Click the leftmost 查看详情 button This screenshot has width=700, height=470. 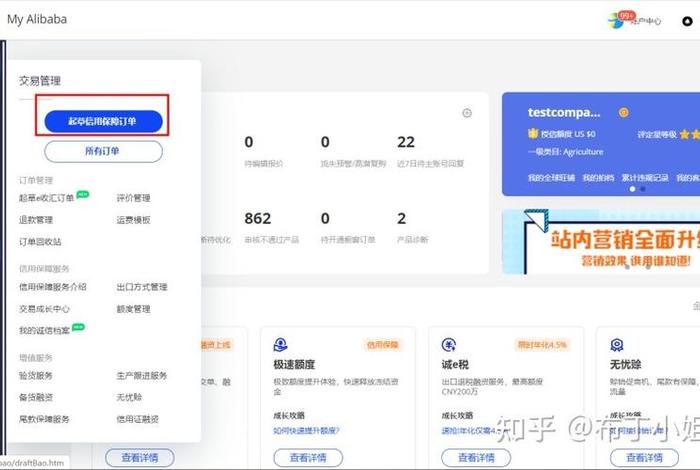140,458
